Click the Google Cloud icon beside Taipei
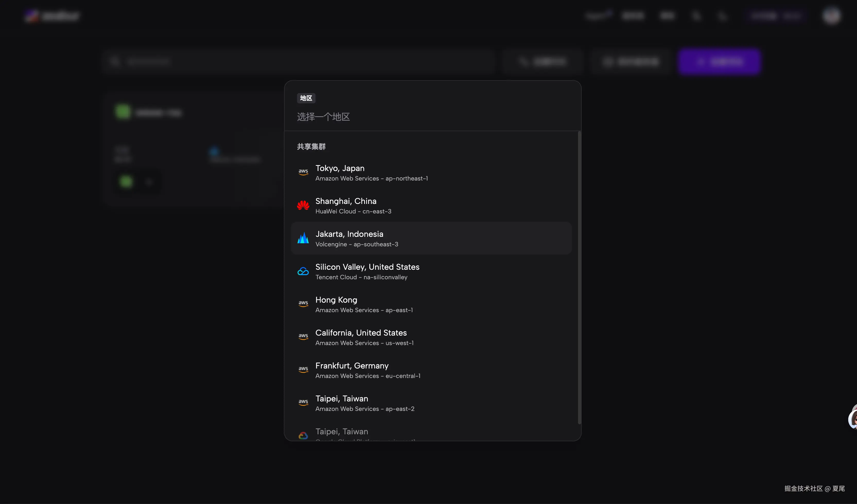This screenshot has width=857, height=504. pos(303,435)
